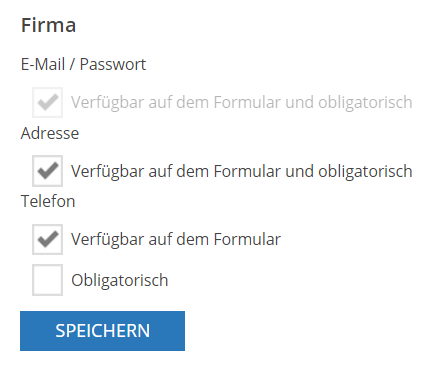This screenshot has height=386, width=444.
Task: Click the 'E-Mail / Passwort' section label
Action: point(83,64)
